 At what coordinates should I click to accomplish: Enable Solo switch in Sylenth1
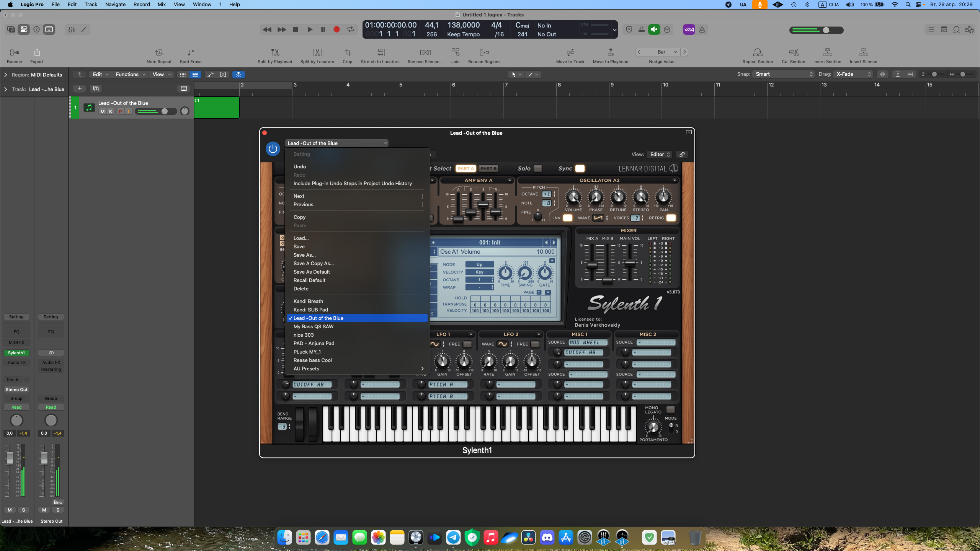click(x=538, y=168)
